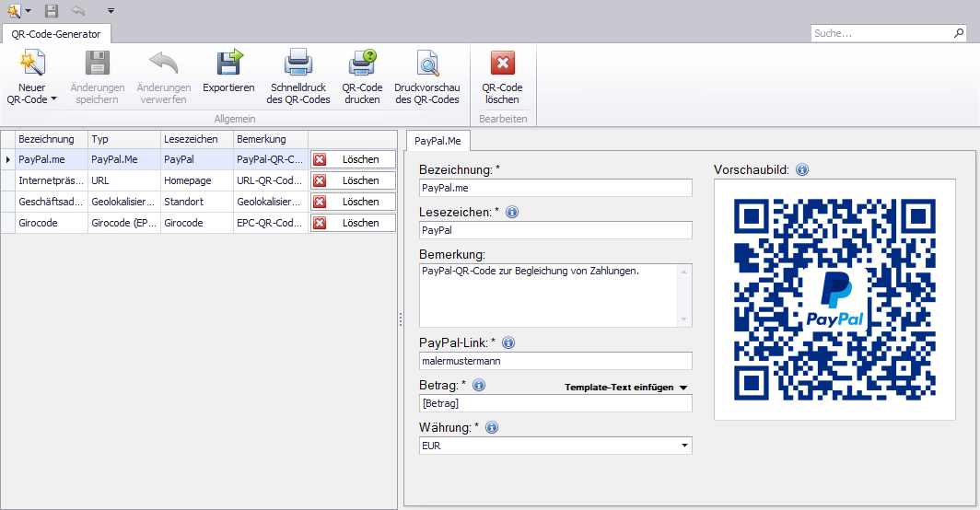Click the PayPal QR code preview image
This screenshot has width=980, height=510.
pos(834,299)
